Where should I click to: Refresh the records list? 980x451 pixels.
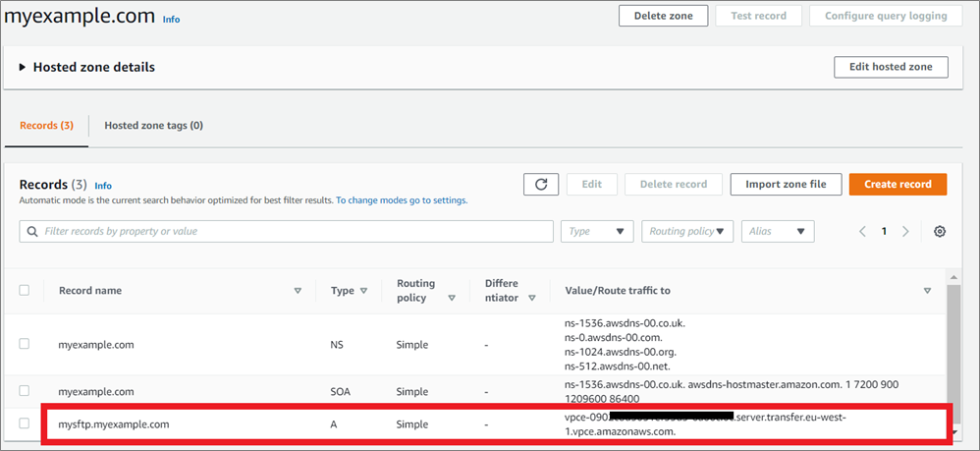pos(541,184)
